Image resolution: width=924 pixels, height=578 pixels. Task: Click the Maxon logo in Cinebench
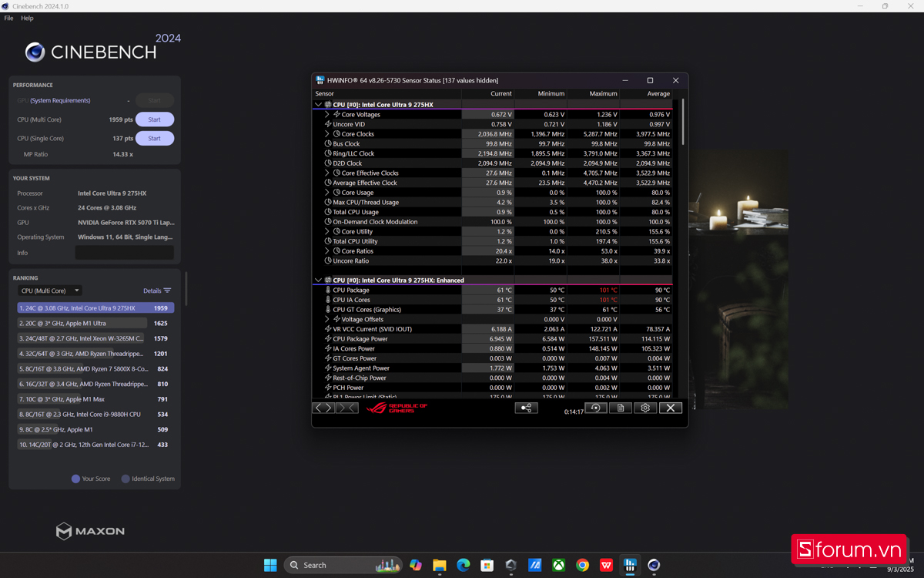click(x=90, y=531)
